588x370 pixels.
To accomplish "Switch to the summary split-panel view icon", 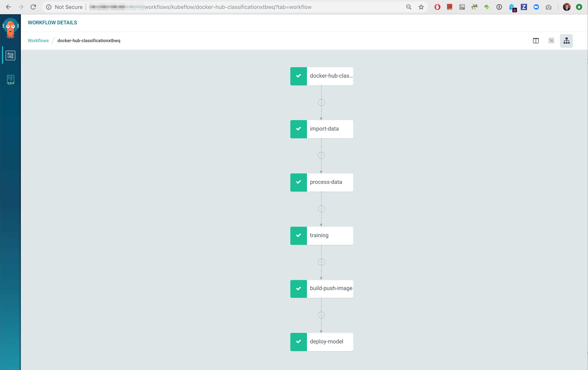I will [535, 41].
